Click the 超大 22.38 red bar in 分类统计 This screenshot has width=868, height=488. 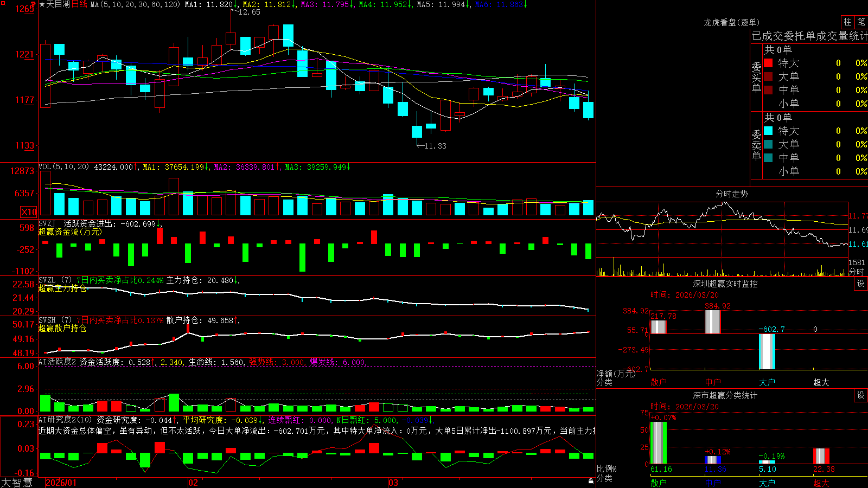[x=821, y=456]
